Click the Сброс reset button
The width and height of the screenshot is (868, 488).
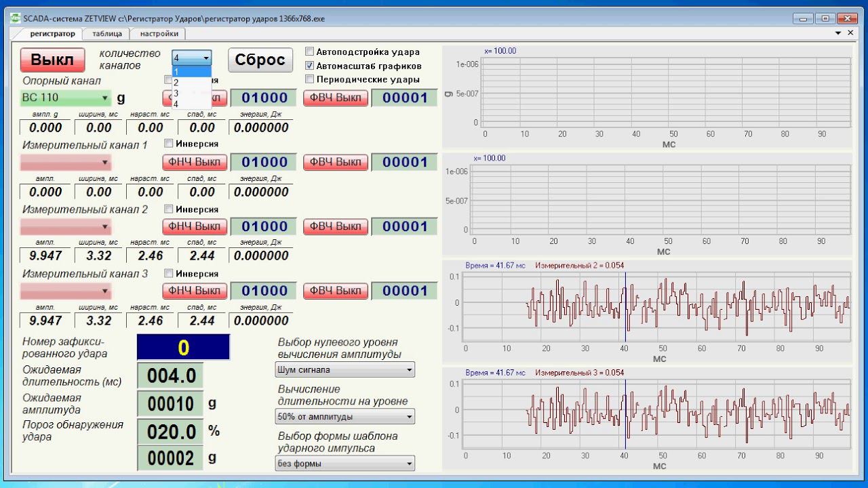(x=260, y=60)
